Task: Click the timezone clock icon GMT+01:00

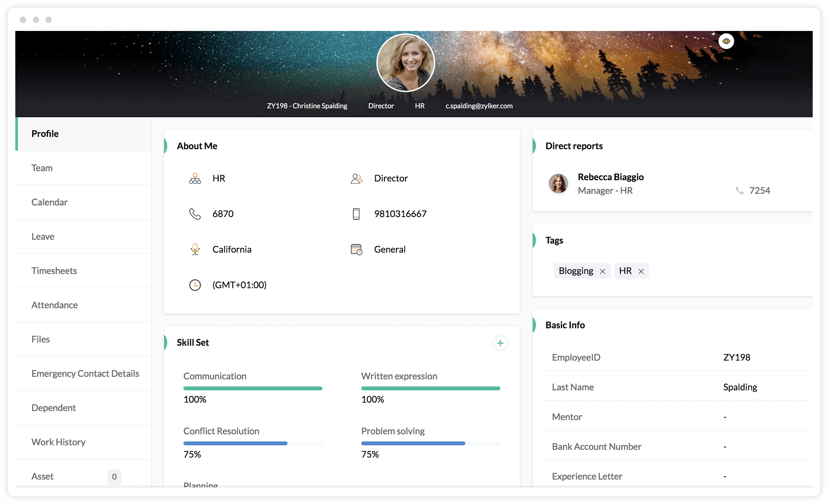Action: pyautogui.click(x=195, y=285)
